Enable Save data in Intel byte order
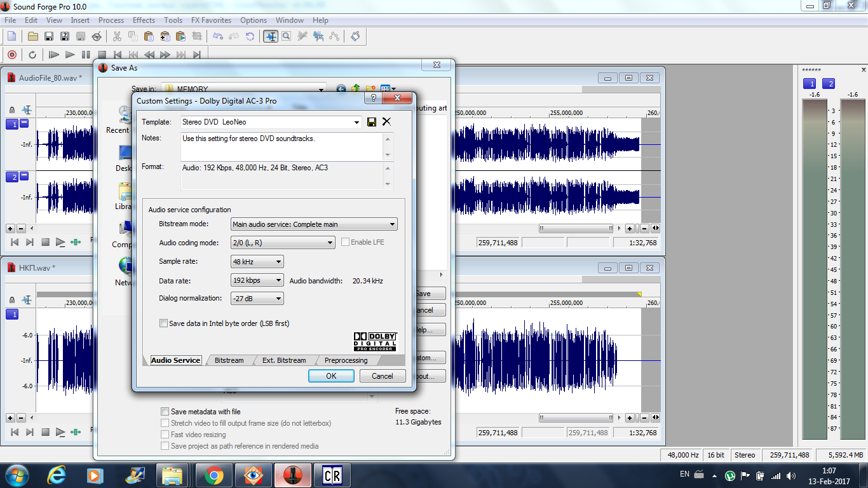Viewport: 868px width, 488px height. click(x=164, y=323)
